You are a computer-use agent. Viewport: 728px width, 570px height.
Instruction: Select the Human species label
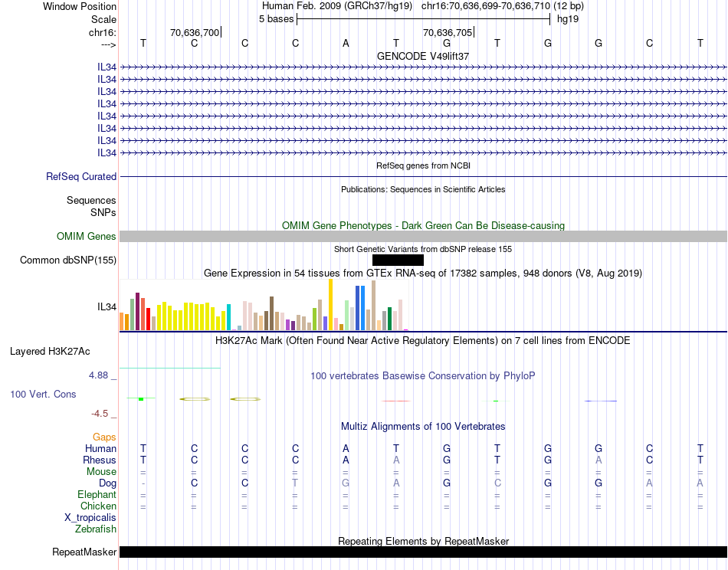coord(100,448)
